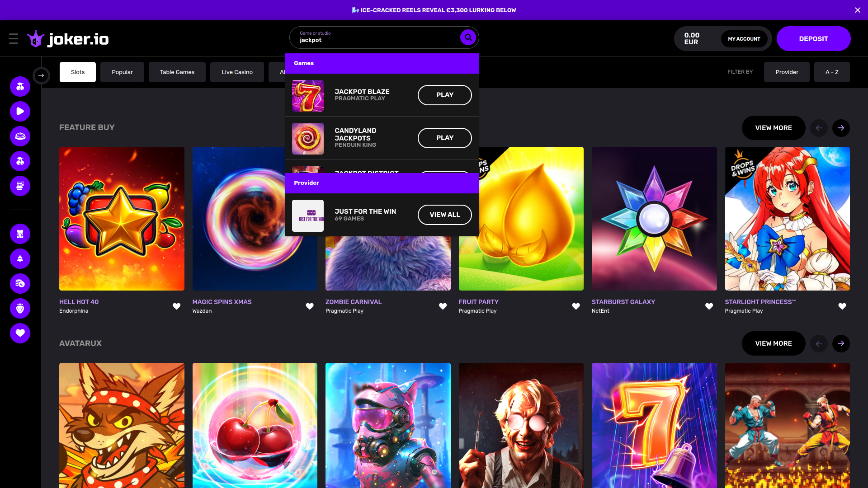Favorite Starburst Galaxy by NetEnt
868x488 pixels.
[x=708, y=306]
